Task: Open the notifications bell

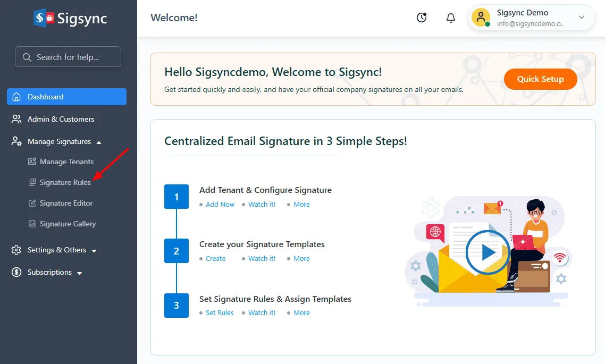Action: (x=451, y=18)
